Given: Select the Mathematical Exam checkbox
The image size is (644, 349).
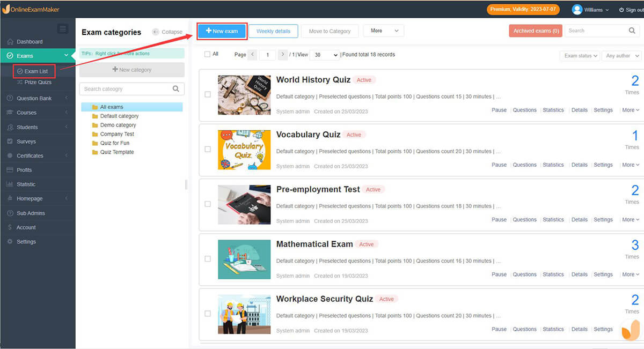Looking at the screenshot, I should pyautogui.click(x=208, y=259).
